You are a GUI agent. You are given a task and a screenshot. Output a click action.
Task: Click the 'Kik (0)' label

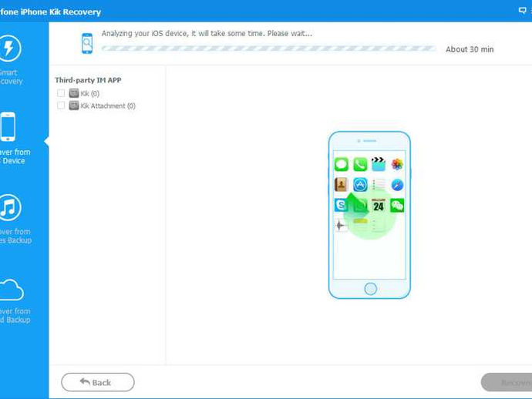click(90, 93)
